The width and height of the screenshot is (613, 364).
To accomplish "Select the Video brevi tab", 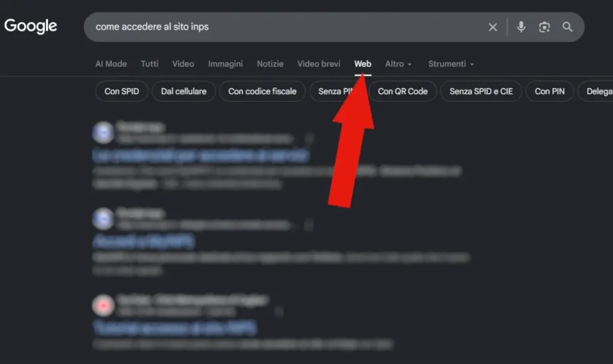I will coord(318,63).
